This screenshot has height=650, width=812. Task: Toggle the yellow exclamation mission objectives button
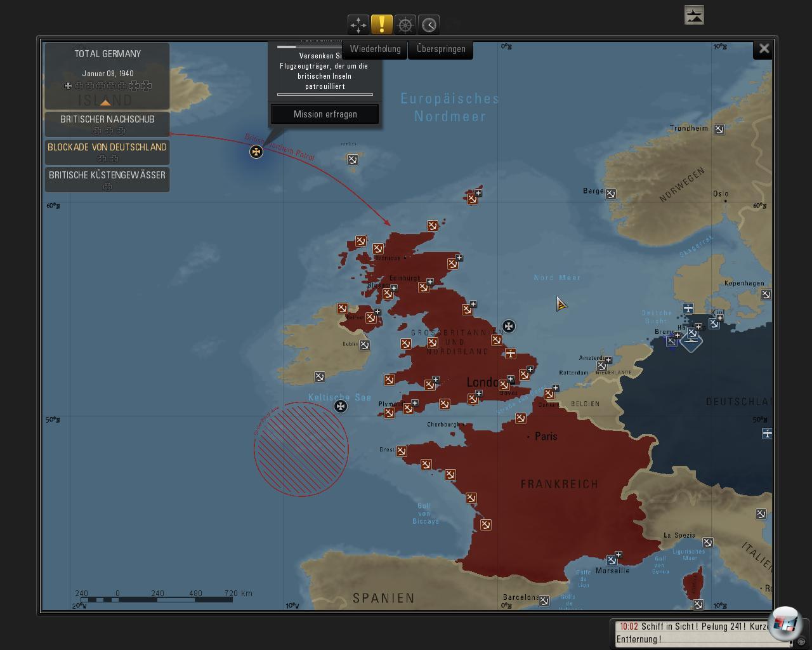[382, 25]
